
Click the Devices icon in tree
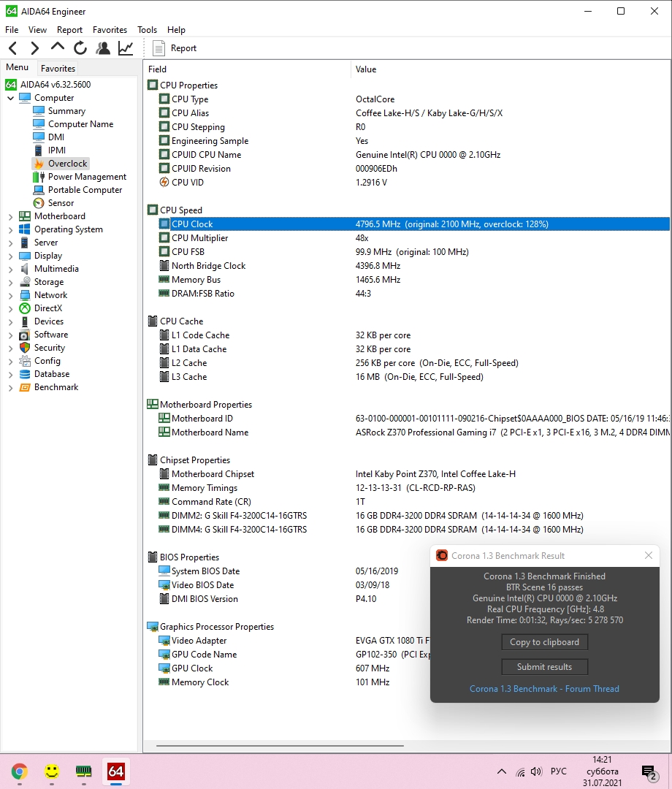coord(25,321)
